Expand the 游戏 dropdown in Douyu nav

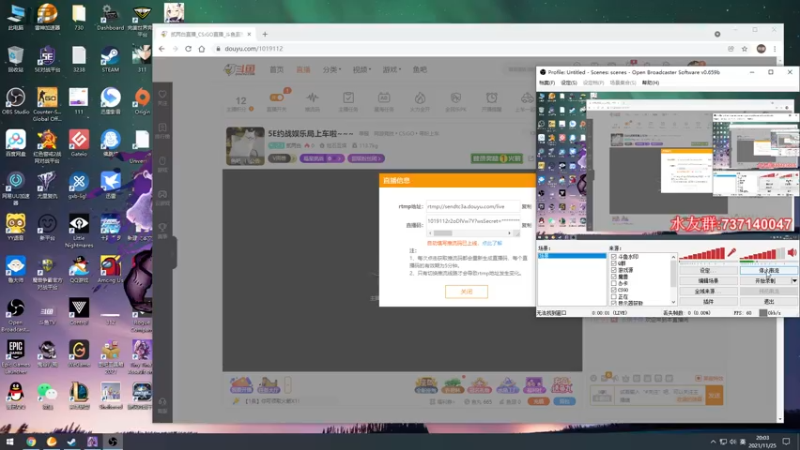coord(392,69)
